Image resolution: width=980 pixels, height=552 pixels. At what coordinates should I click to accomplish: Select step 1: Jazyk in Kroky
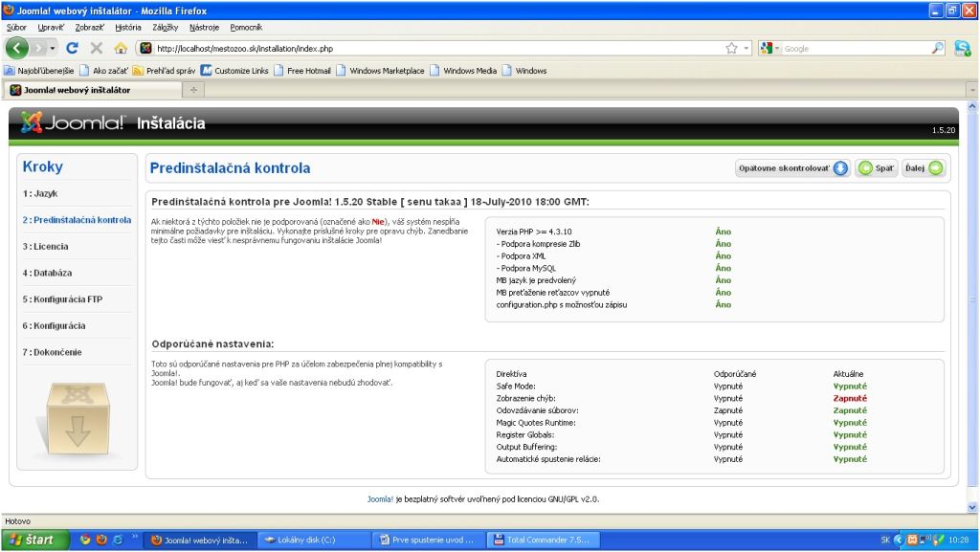[40, 193]
